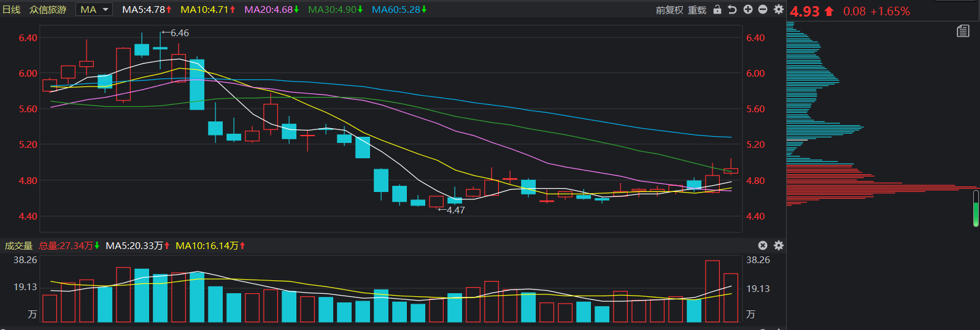Screen dimensions: 980x330
Task: Zoom out with the minus icon
Action: 763,10
